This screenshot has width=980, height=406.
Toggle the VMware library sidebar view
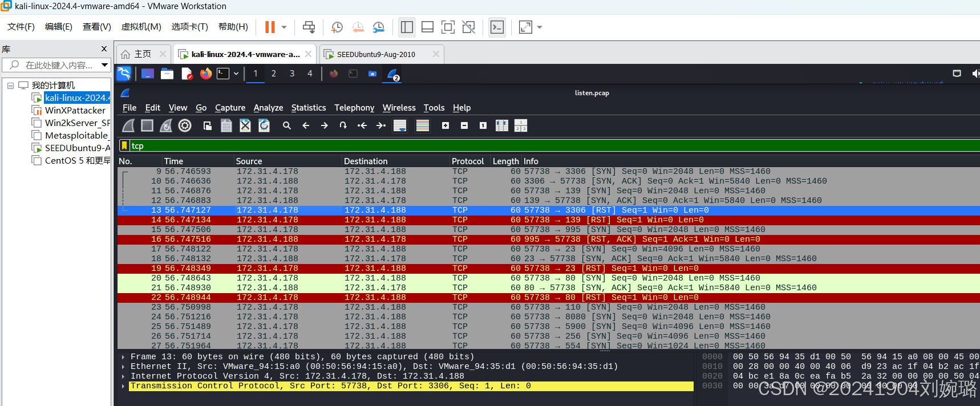coord(407,27)
